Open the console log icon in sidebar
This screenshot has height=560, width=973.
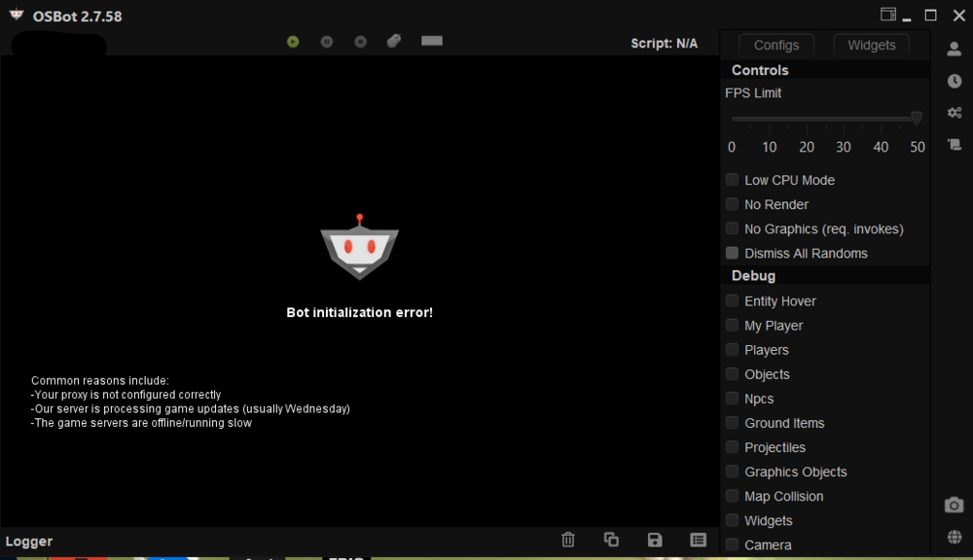pyautogui.click(x=955, y=145)
